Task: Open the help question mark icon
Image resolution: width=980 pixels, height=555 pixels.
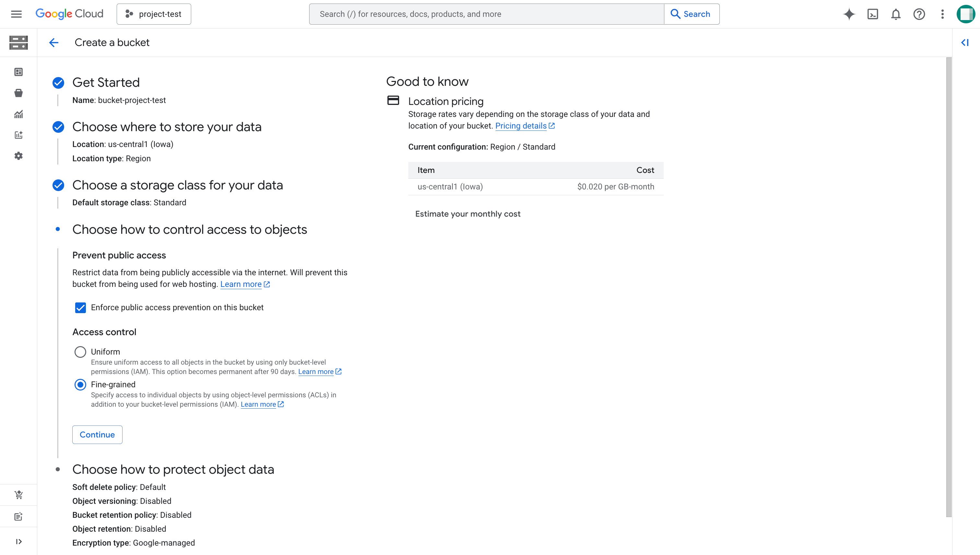Action: click(x=919, y=14)
